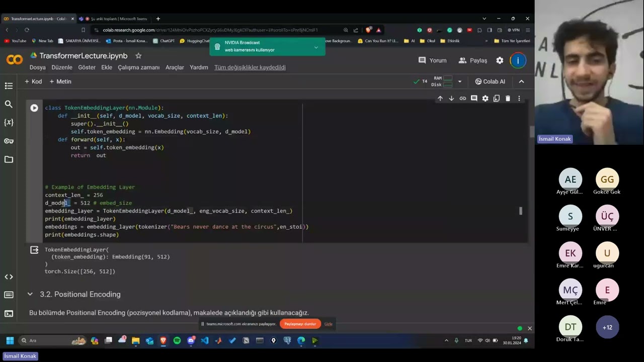Open Visual Studio Code from taskbar
Image resolution: width=644 pixels, height=362 pixels.
coord(204,340)
